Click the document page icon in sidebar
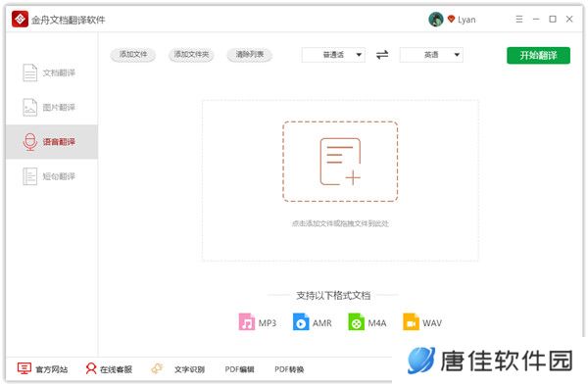 tap(30, 72)
